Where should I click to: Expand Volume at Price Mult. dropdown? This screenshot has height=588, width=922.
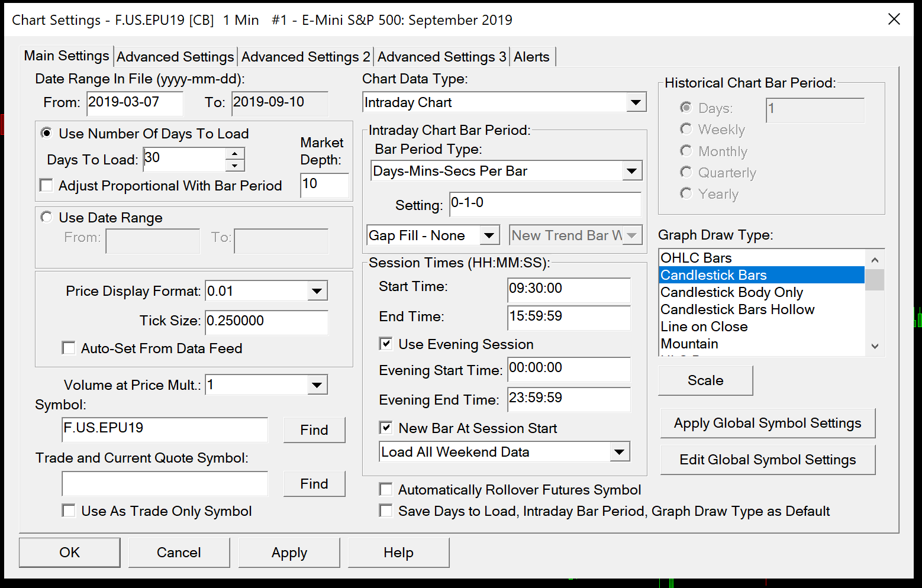(x=317, y=385)
